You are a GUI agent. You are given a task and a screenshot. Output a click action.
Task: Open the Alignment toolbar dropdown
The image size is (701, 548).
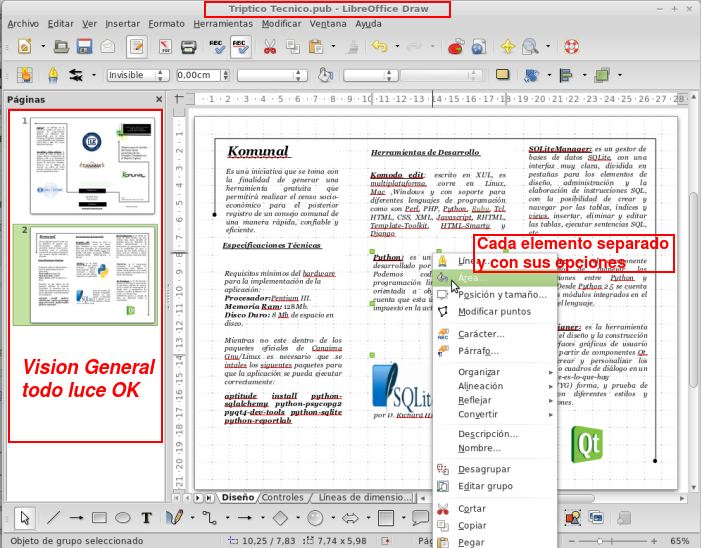click(584, 75)
